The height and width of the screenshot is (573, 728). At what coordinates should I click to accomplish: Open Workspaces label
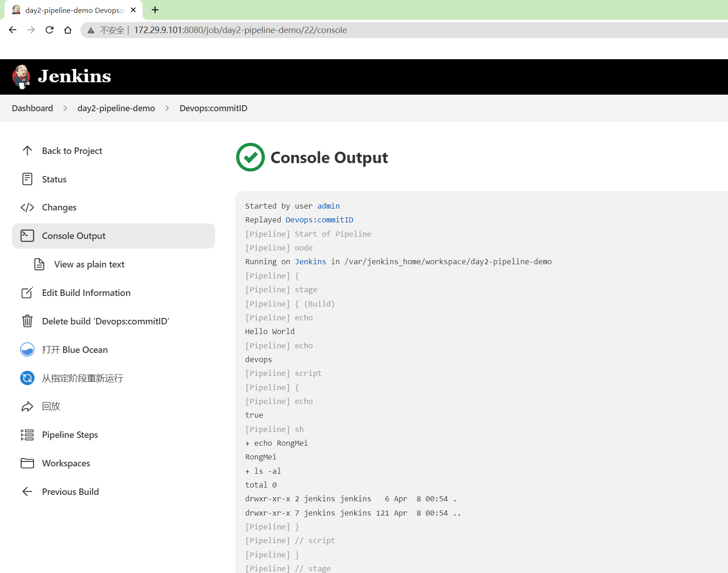point(66,463)
